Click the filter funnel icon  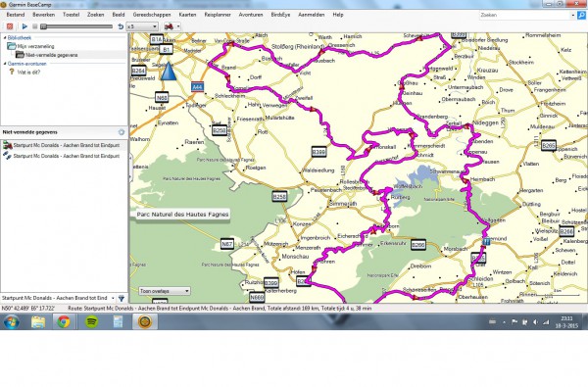(122, 299)
